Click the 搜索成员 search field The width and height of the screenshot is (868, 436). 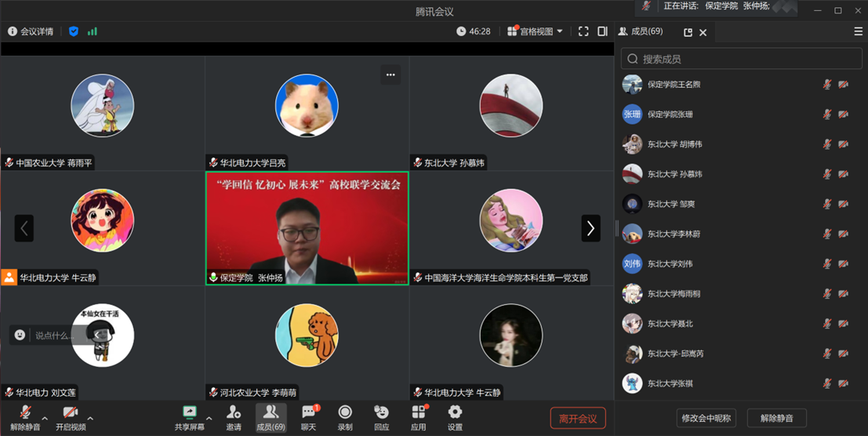[x=741, y=59]
